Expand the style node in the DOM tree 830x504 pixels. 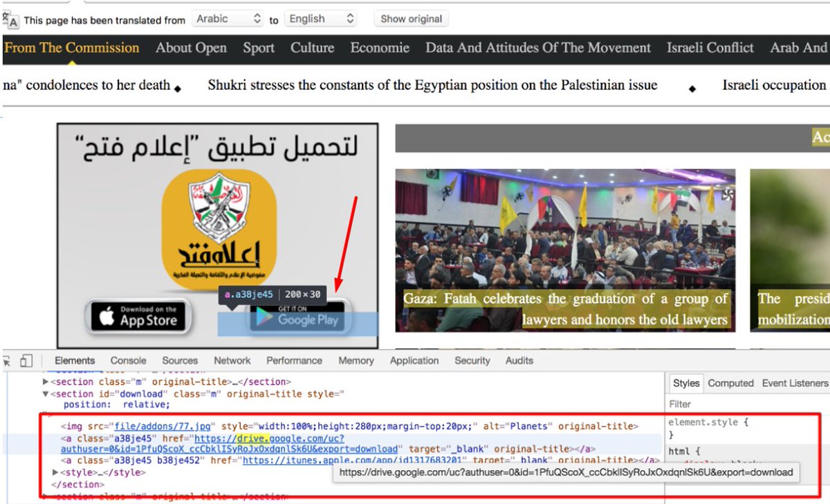pos(55,472)
